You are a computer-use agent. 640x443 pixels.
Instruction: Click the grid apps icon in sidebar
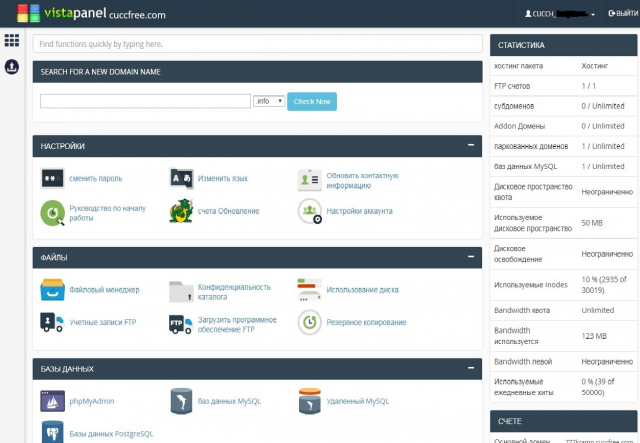(12, 41)
